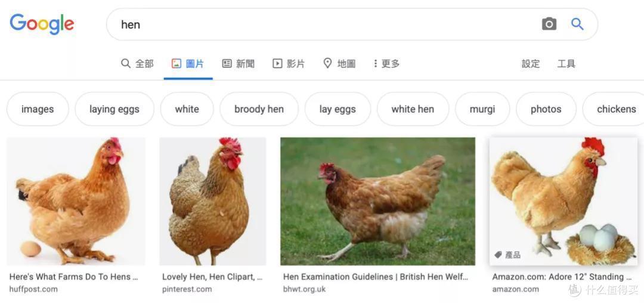This screenshot has width=644, height=303.
Task: Click the blue magnifying glass search icon
Action: 577,24
